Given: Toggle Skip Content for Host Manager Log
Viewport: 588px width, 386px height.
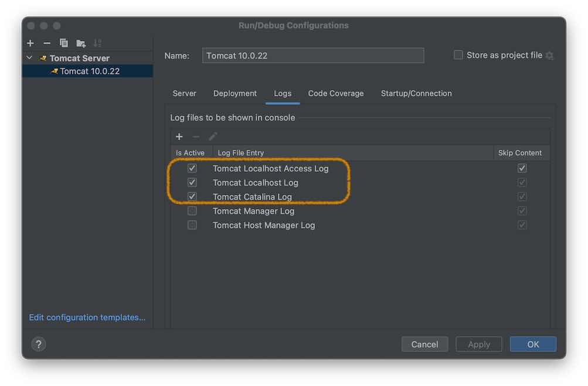Looking at the screenshot, I should [x=522, y=225].
